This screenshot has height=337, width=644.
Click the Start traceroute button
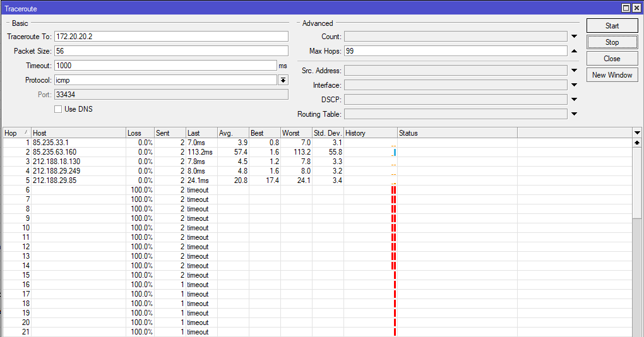pos(612,25)
